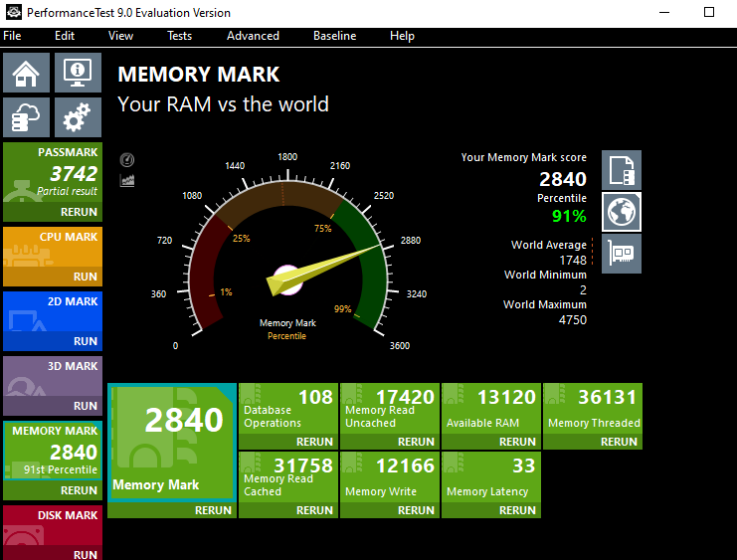Open the System Information monitor icon

[x=78, y=73]
